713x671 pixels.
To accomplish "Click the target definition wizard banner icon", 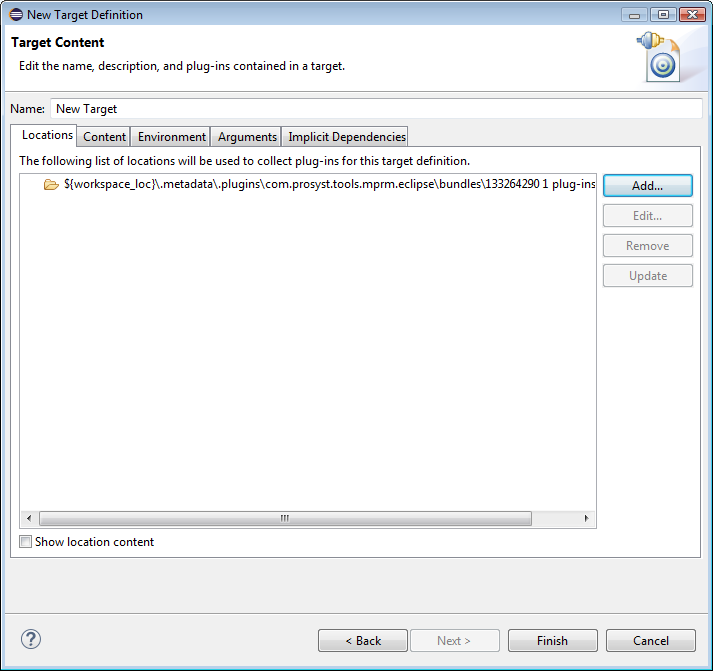I will pos(660,56).
